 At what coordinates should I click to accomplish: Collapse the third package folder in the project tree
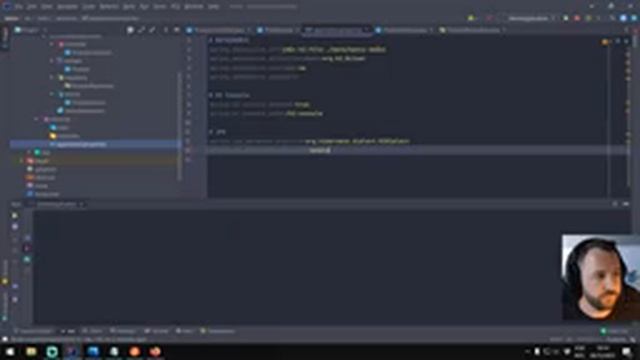coord(52,78)
